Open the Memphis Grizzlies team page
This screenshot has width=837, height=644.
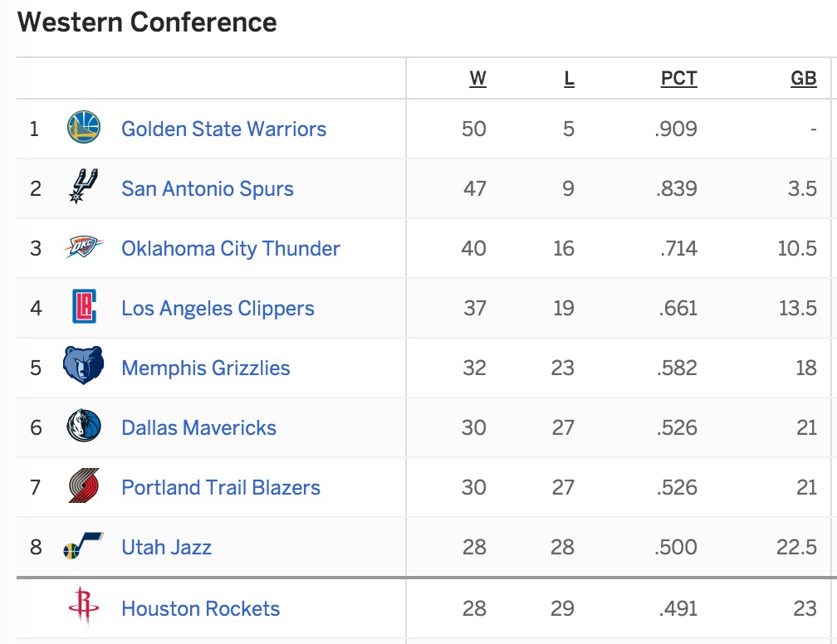click(x=207, y=368)
